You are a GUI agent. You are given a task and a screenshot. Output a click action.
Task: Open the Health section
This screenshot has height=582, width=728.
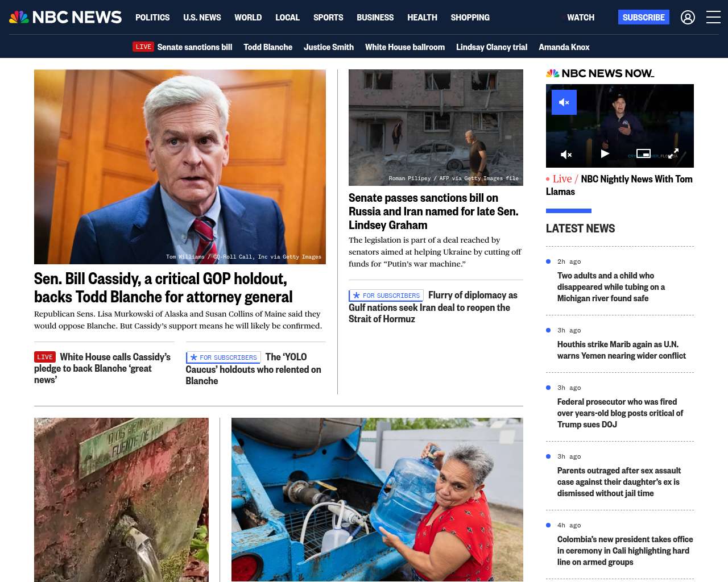tap(422, 18)
